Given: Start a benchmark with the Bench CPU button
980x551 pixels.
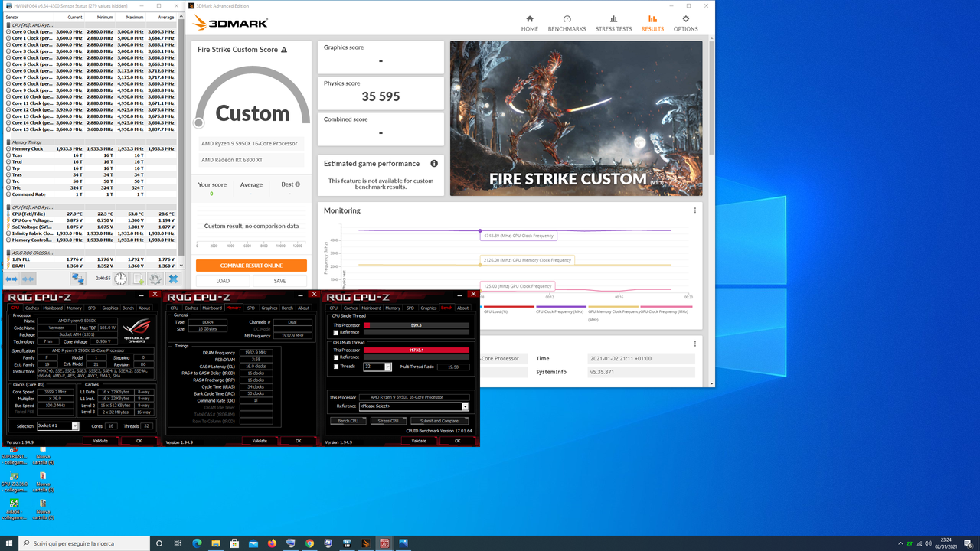Looking at the screenshot, I should 348,421.
